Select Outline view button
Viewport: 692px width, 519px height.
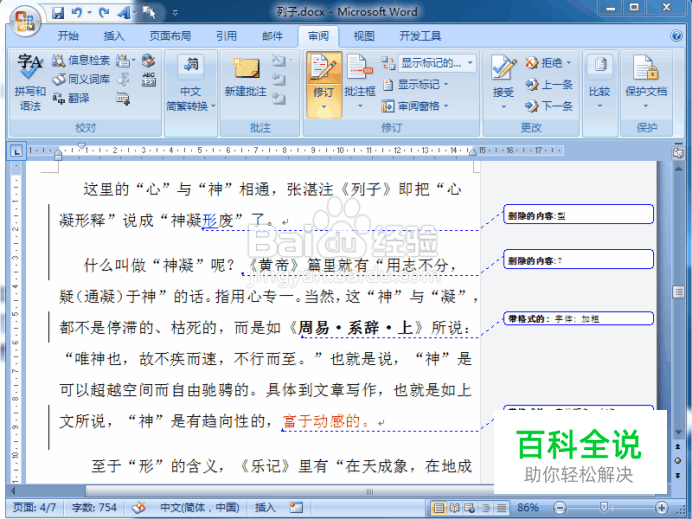485,508
